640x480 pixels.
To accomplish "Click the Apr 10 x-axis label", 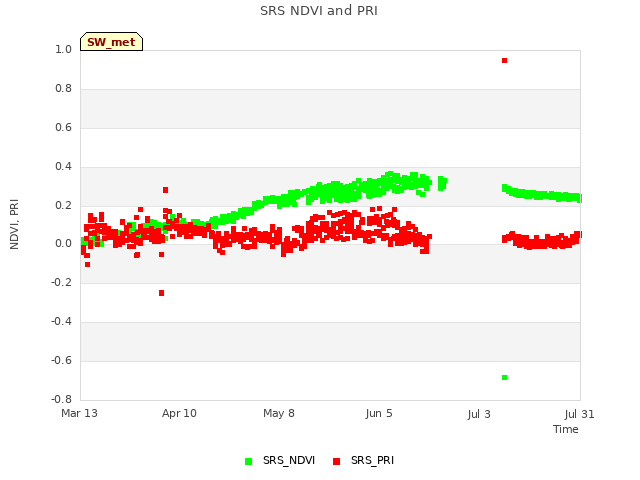I will [179, 413].
